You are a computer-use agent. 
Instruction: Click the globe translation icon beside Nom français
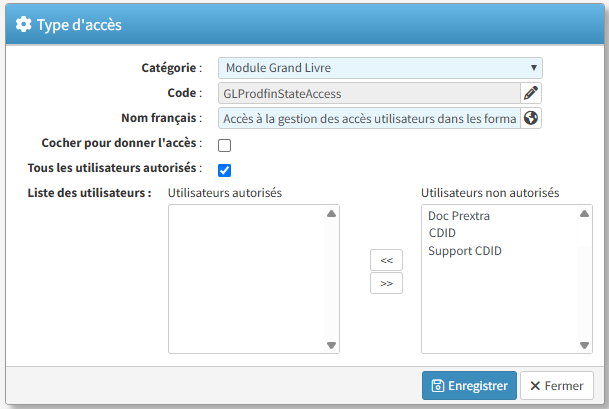(x=531, y=119)
